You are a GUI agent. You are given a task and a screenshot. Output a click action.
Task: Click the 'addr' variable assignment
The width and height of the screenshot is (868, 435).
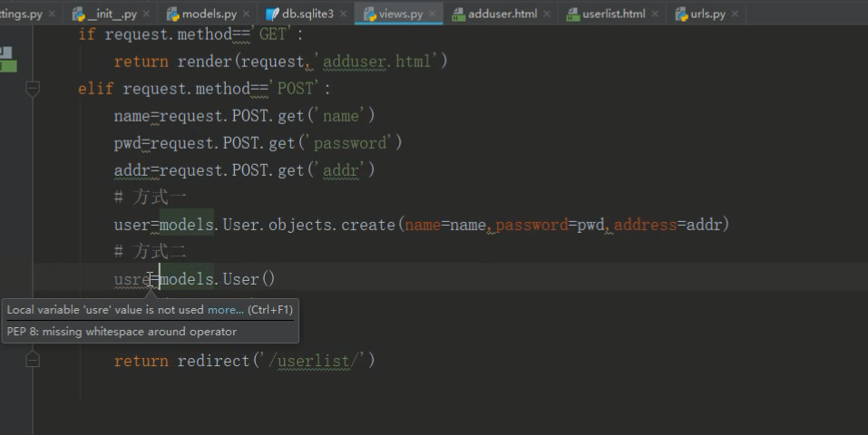pyautogui.click(x=132, y=170)
